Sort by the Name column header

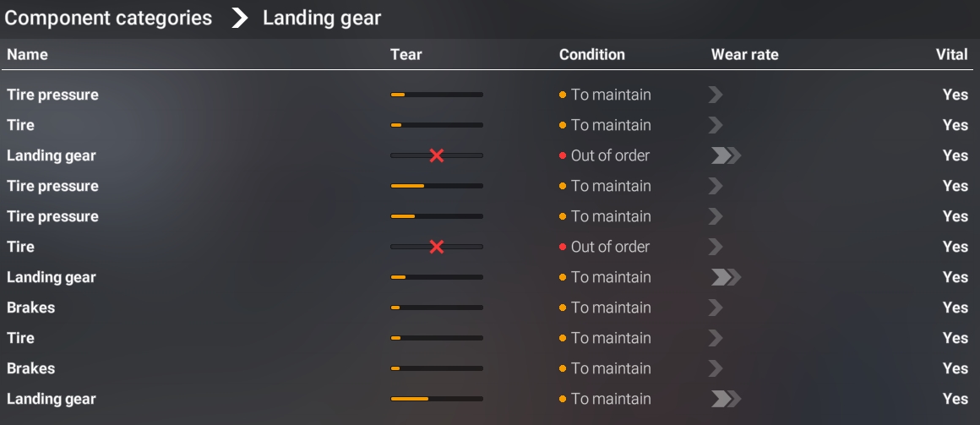point(27,55)
